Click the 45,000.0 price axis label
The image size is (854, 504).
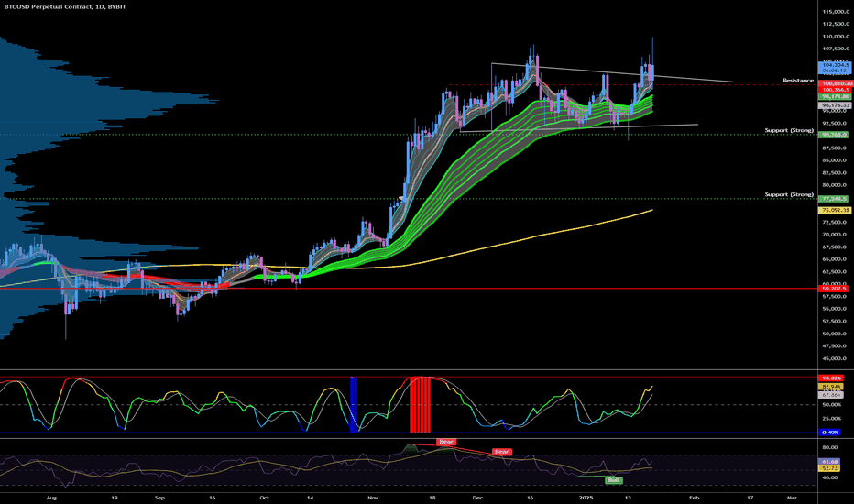coord(836,358)
